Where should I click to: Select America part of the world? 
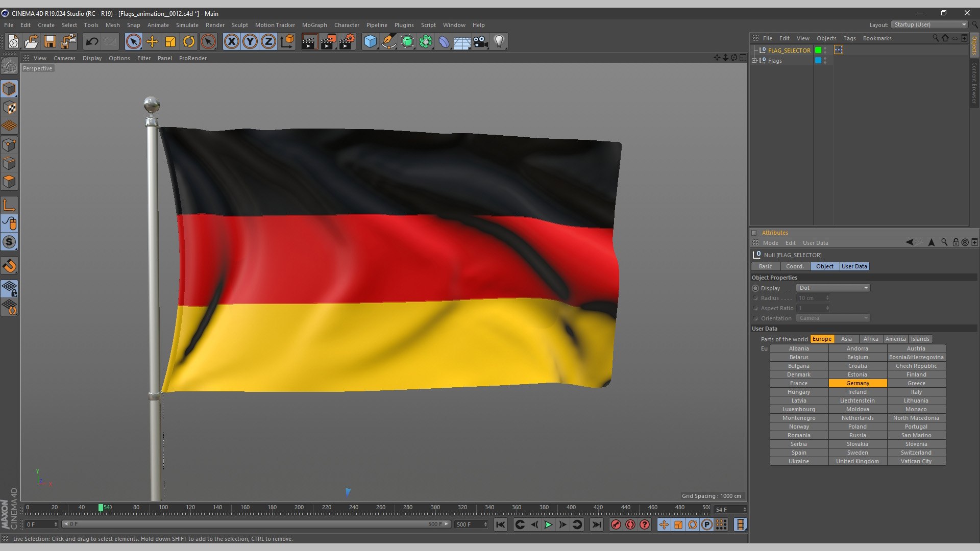pos(895,339)
